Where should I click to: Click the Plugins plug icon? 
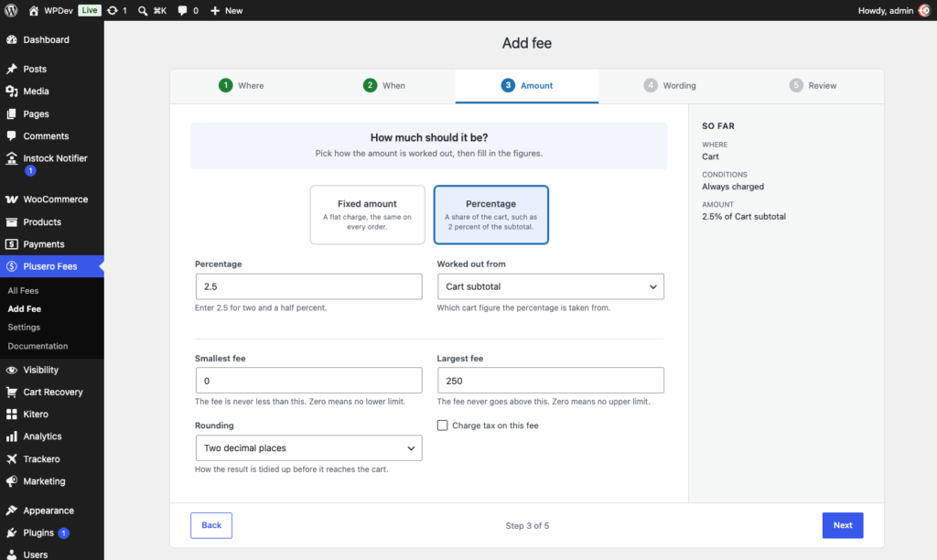tap(11, 533)
